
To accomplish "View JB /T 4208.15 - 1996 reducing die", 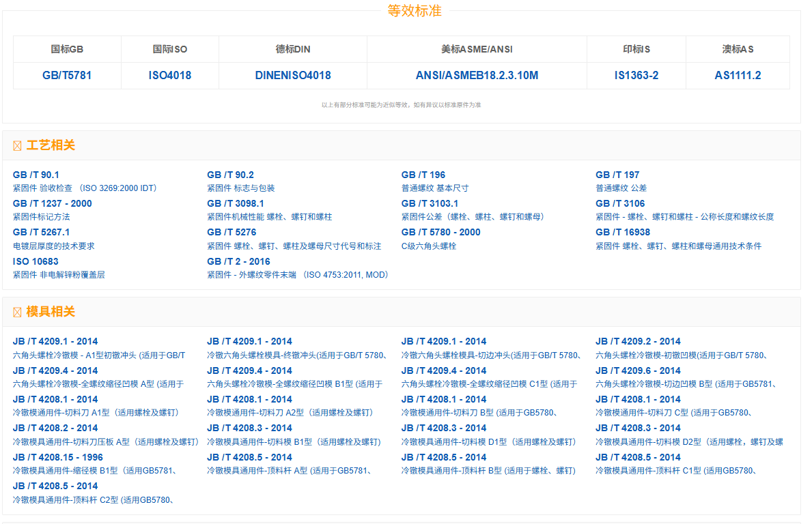I will coord(58,457).
